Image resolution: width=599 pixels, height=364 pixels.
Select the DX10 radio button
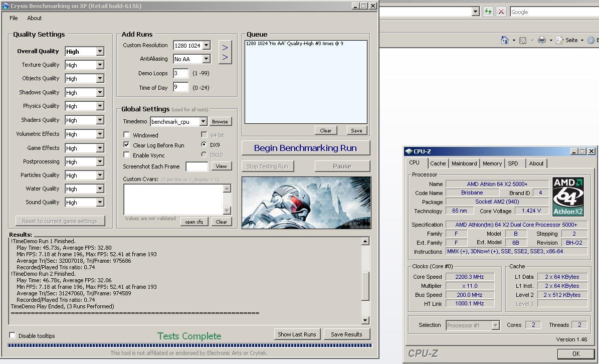(x=204, y=154)
